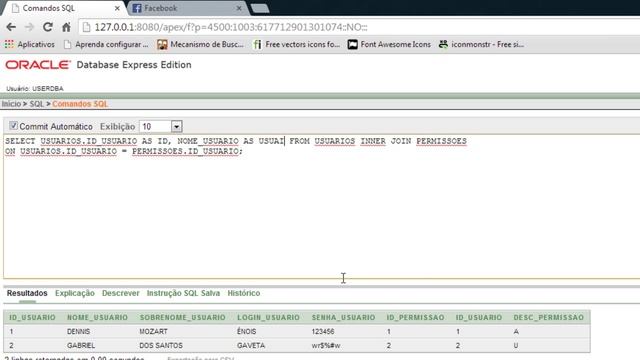The height and width of the screenshot is (360, 640).
Task: Open Free vectors icons bookmark
Action: [296, 44]
